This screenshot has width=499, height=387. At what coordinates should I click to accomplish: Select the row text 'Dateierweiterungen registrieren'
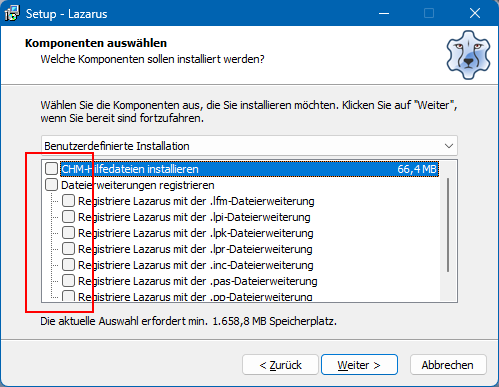click(x=138, y=185)
